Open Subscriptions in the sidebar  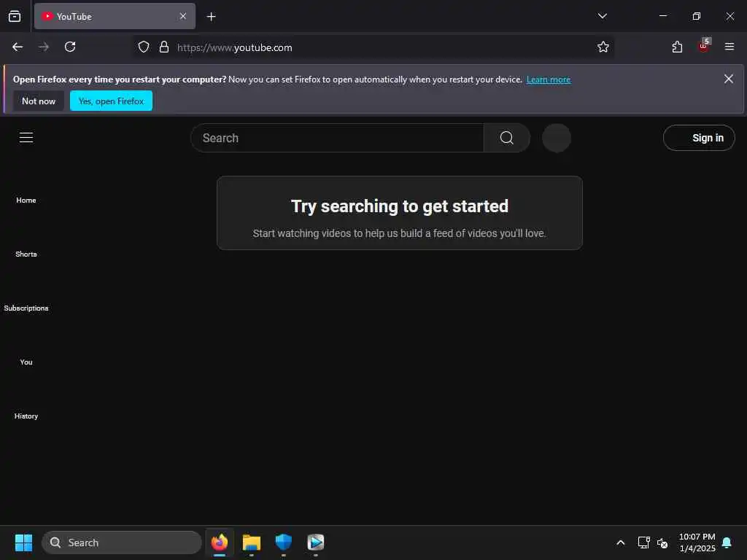point(26,308)
